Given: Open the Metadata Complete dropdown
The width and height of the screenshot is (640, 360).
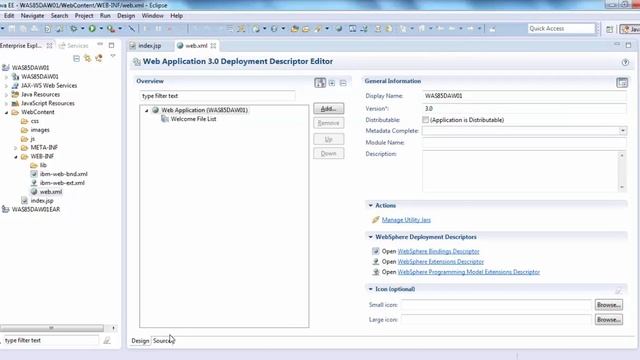Looking at the screenshot, I should (x=622, y=131).
